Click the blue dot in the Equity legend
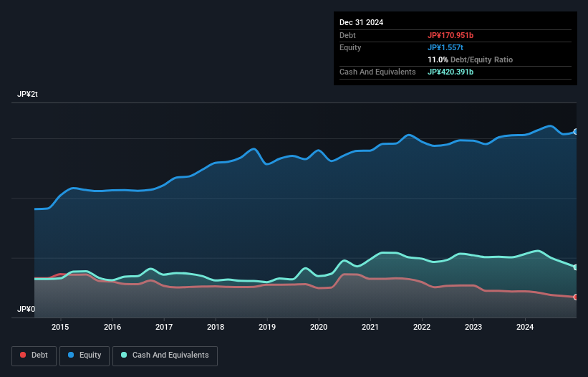 coord(72,355)
